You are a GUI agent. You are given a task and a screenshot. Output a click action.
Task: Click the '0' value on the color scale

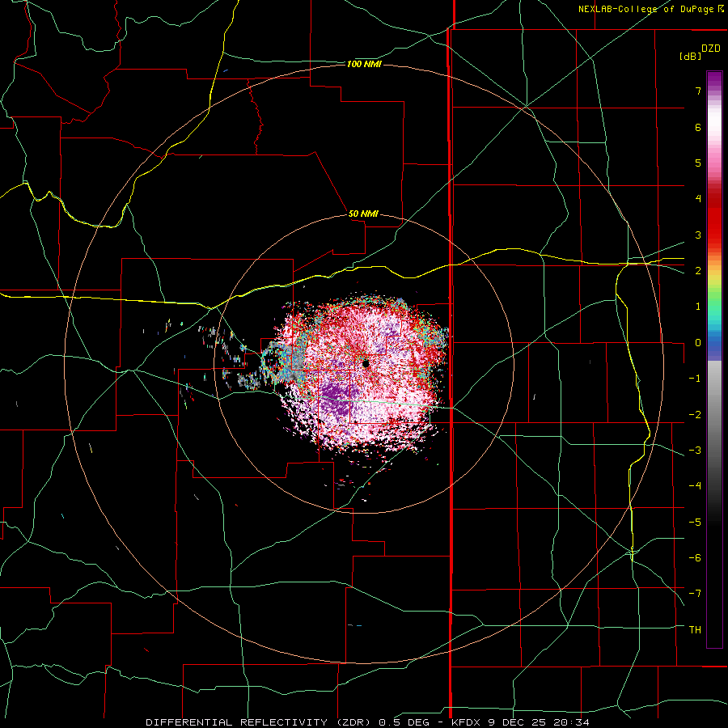tap(698, 343)
